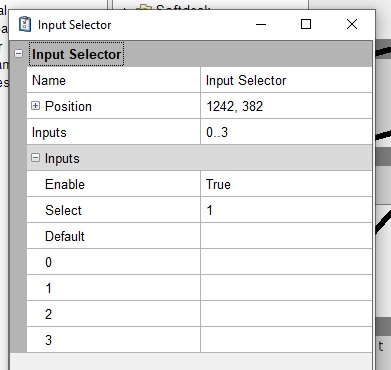Collapse the Inputs subcategory
Viewport: 391px width, 370px height.
pyautogui.click(x=35, y=158)
